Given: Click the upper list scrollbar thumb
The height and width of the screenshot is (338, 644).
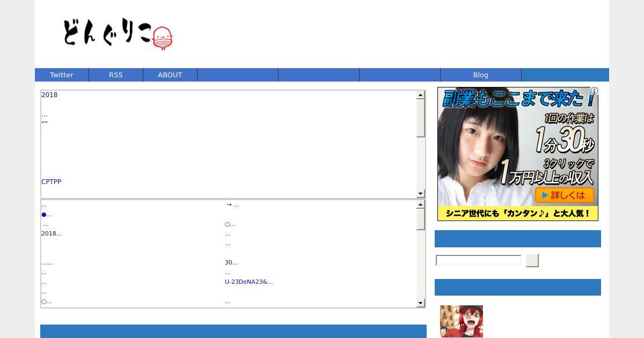Looking at the screenshot, I should click(x=421, y=118).
